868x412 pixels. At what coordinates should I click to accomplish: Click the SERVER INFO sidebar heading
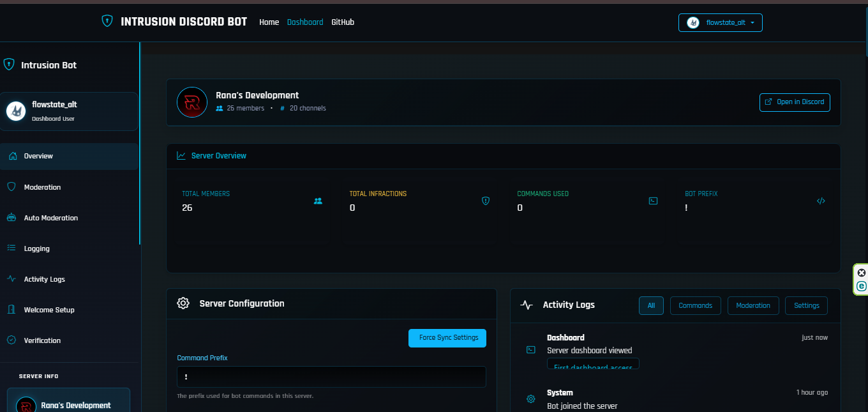coord(39,376)
